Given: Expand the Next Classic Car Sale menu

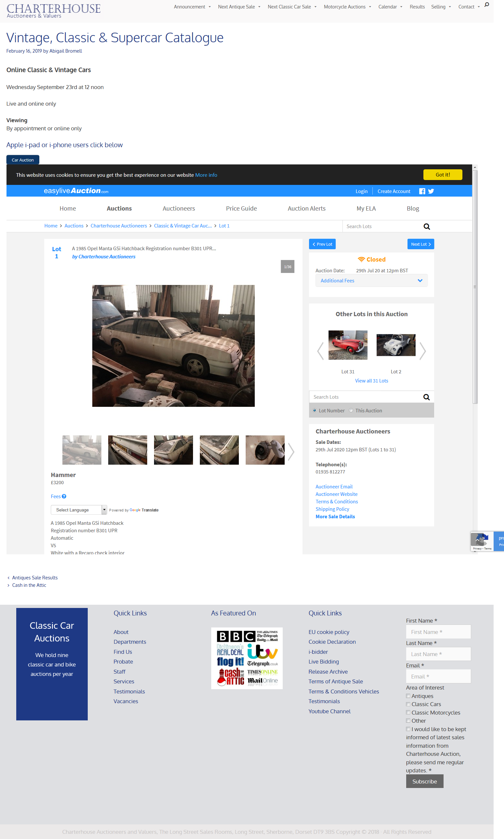Looking at the screenshot, I should pos(292,7).
